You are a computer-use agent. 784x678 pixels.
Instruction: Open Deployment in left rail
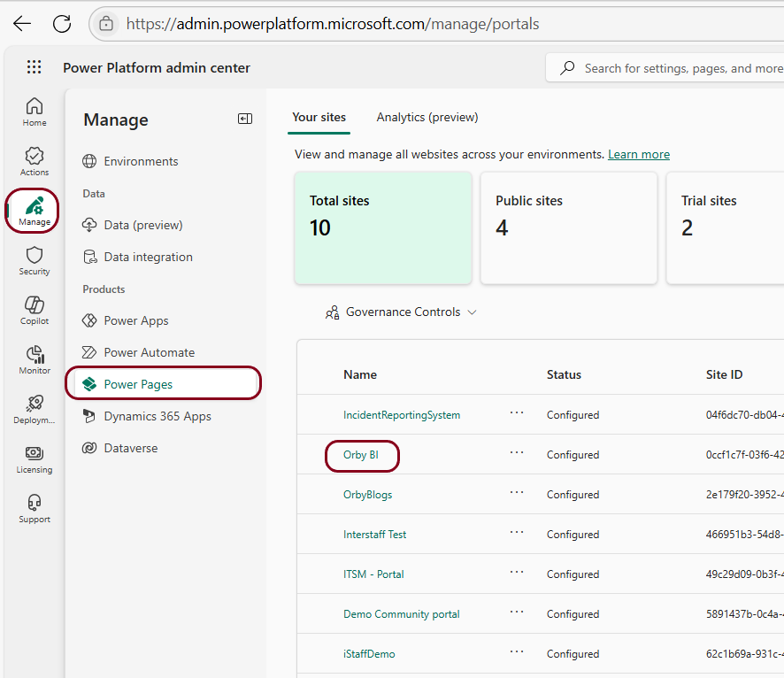click(34, 409)
